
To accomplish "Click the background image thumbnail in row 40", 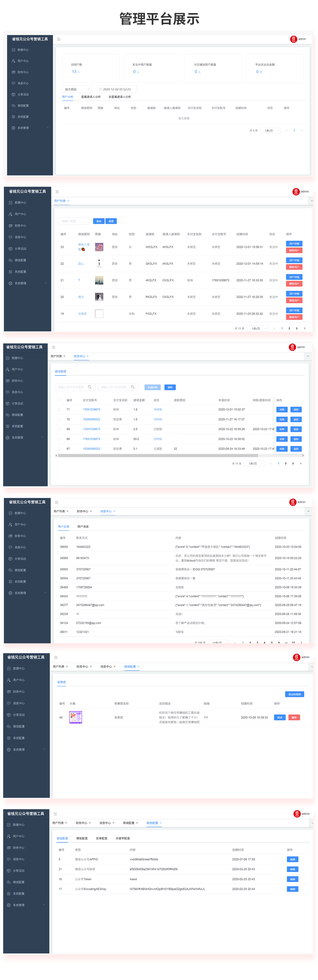I will 76,717.
